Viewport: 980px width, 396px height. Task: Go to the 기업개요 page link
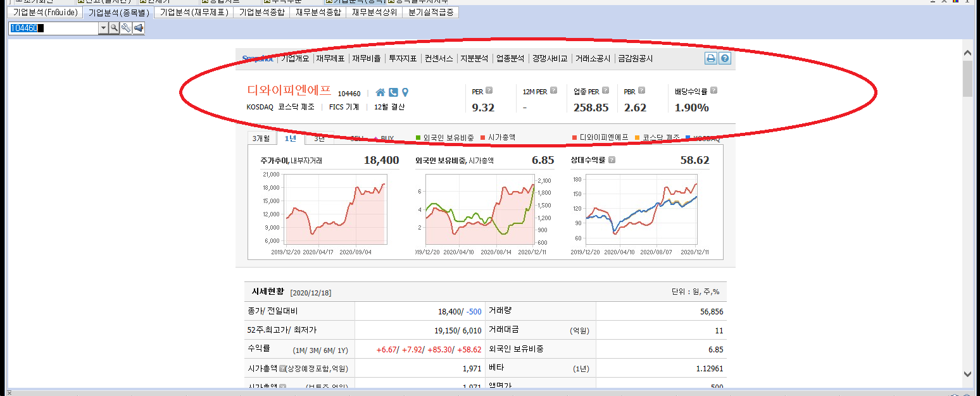(x=295, y=58)
